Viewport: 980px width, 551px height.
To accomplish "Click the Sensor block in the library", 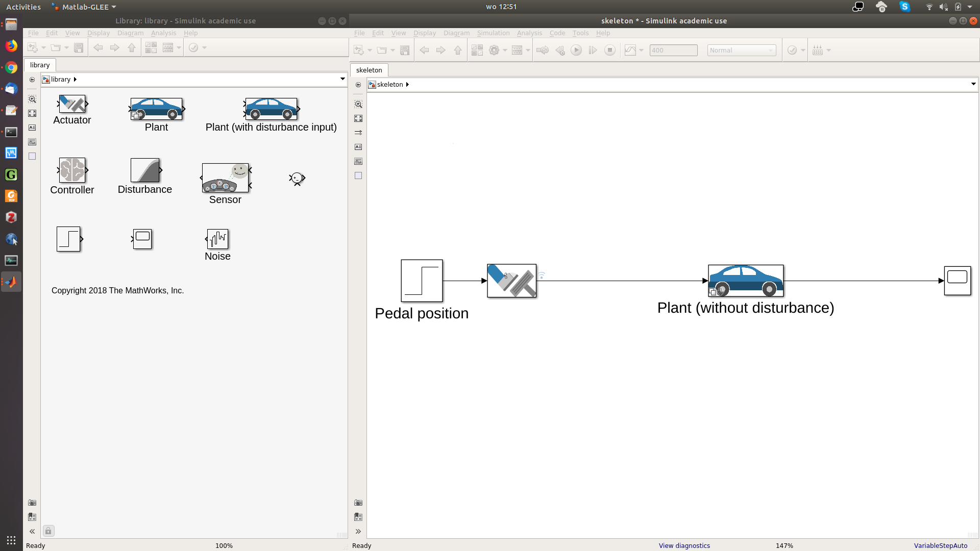I will pyautogui.click(x=226, y=178).
